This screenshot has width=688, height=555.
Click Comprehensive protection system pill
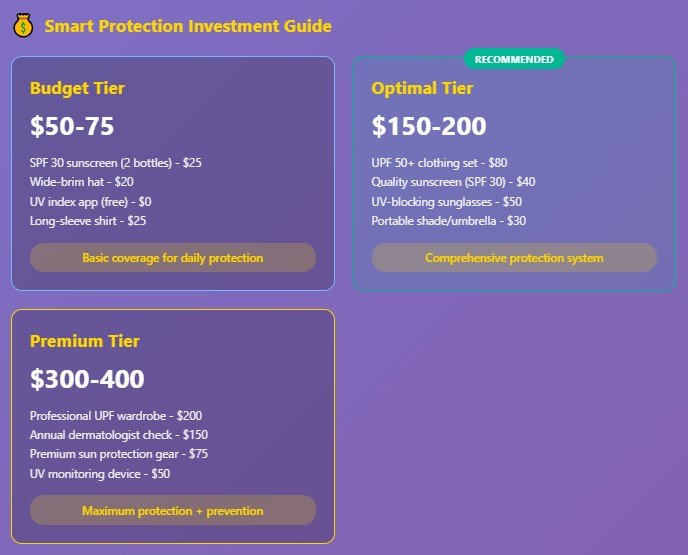[514, 258]
